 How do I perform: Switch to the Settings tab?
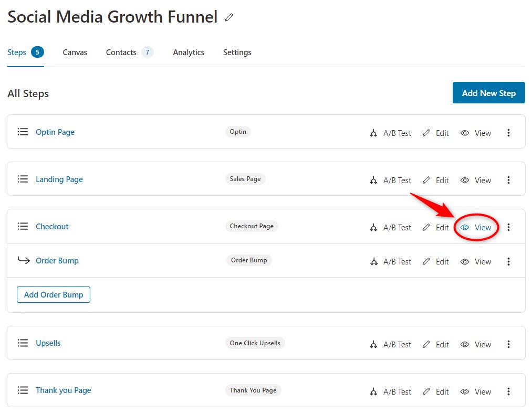tap(237, 52)
